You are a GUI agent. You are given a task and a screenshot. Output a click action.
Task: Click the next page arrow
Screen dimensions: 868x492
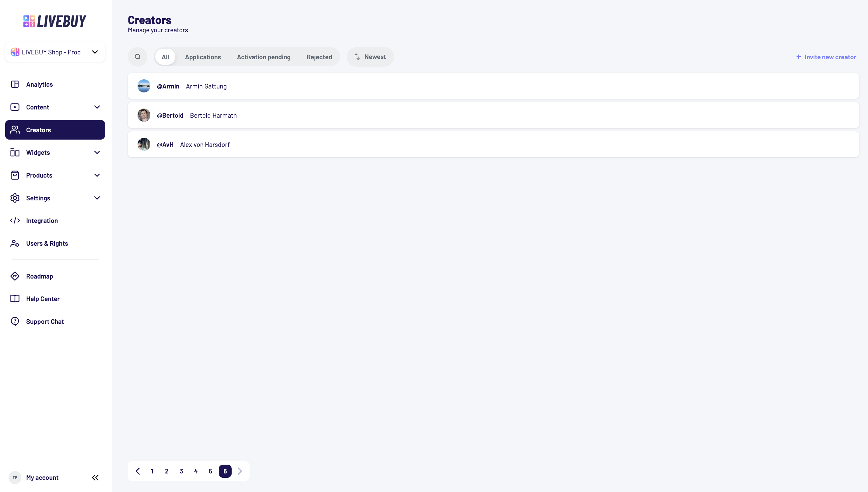click(240, 471)
